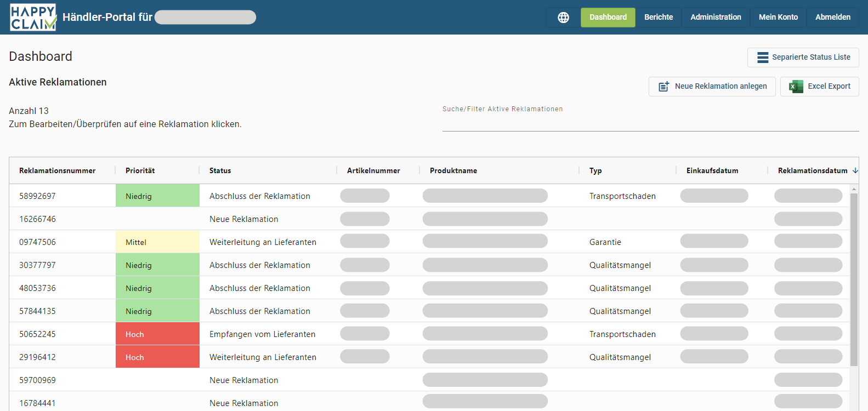
Task: Click the list icon for Separierte Status Liste
Action: [x=762, y=58]
